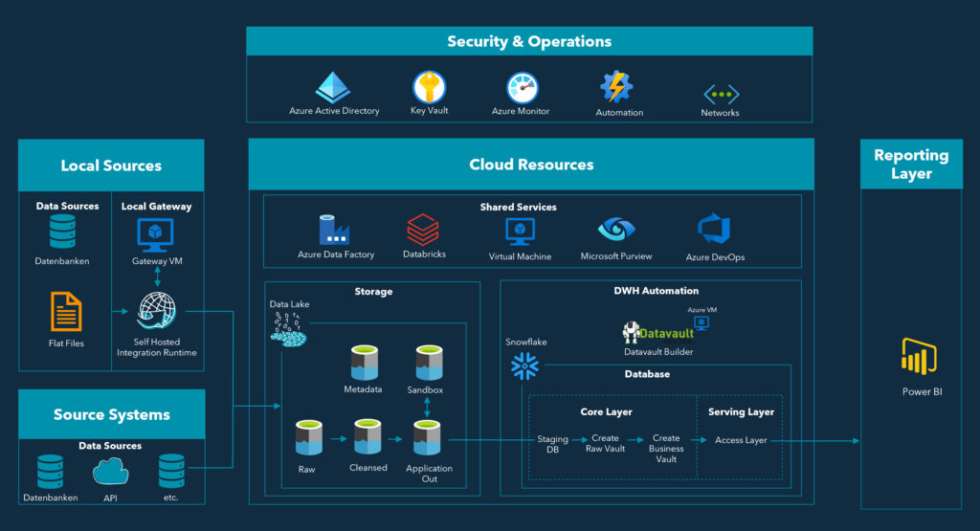Click the Networks icon
980x531 pixels.
722,95
